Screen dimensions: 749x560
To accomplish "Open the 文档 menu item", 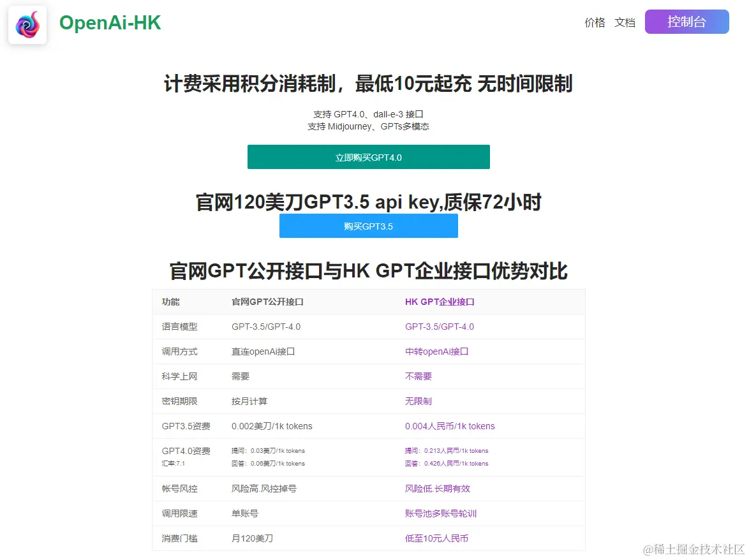I will tap(625, 22).
